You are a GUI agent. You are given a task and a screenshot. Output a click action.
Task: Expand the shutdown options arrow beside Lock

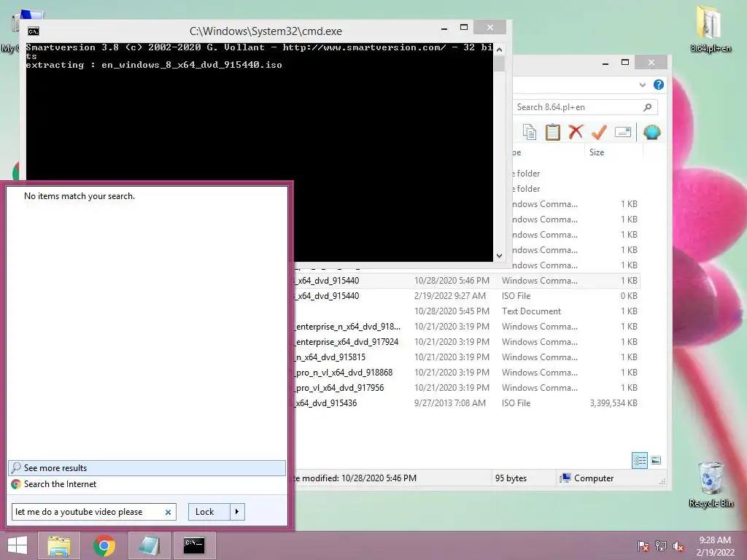pyautogui.click(x=237, y=512)
